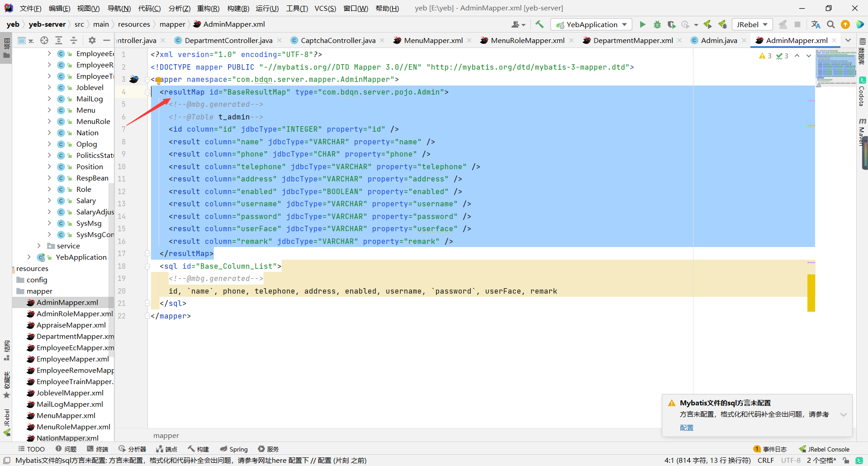The height and width of the screenshot is (466, 868).
Task: Click the JRebel debug rocket icon
Action: [723, 24]
